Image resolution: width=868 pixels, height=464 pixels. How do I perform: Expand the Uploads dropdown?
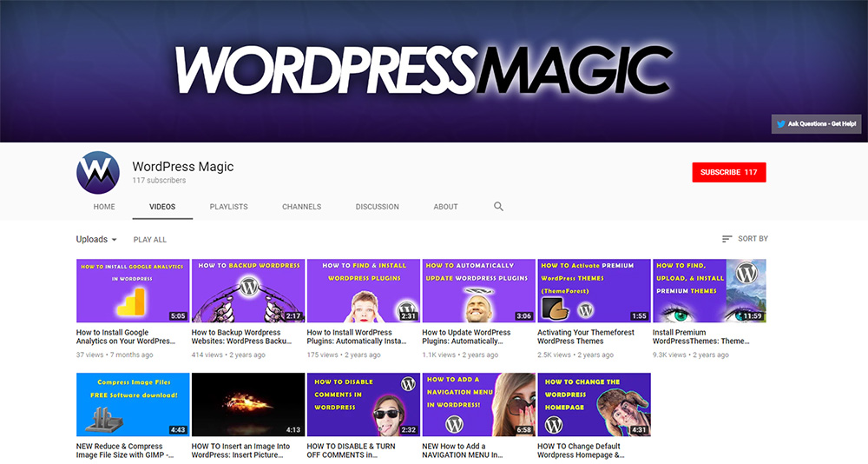point(96,240)
